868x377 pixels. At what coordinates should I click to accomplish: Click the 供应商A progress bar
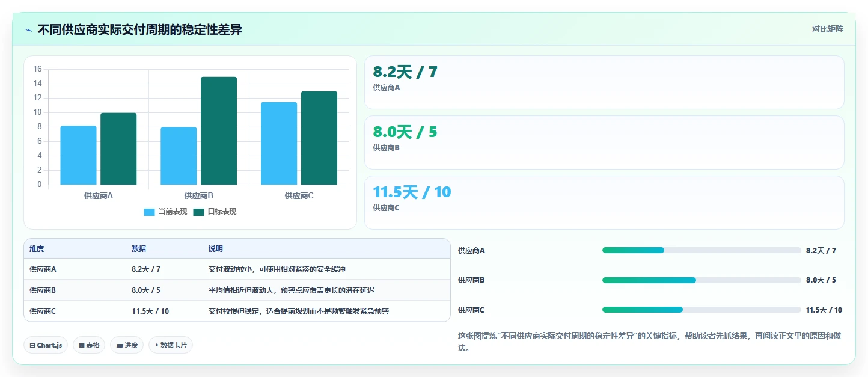click(701, 250)
